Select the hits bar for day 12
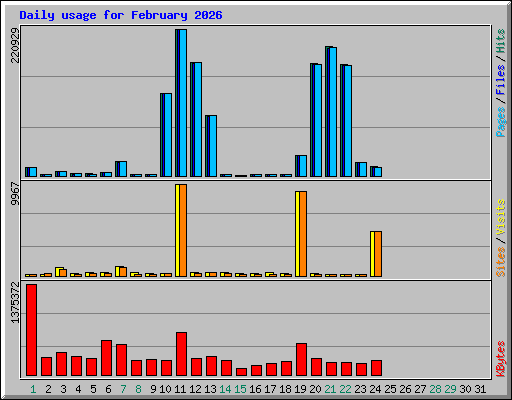 pos(196,119)
